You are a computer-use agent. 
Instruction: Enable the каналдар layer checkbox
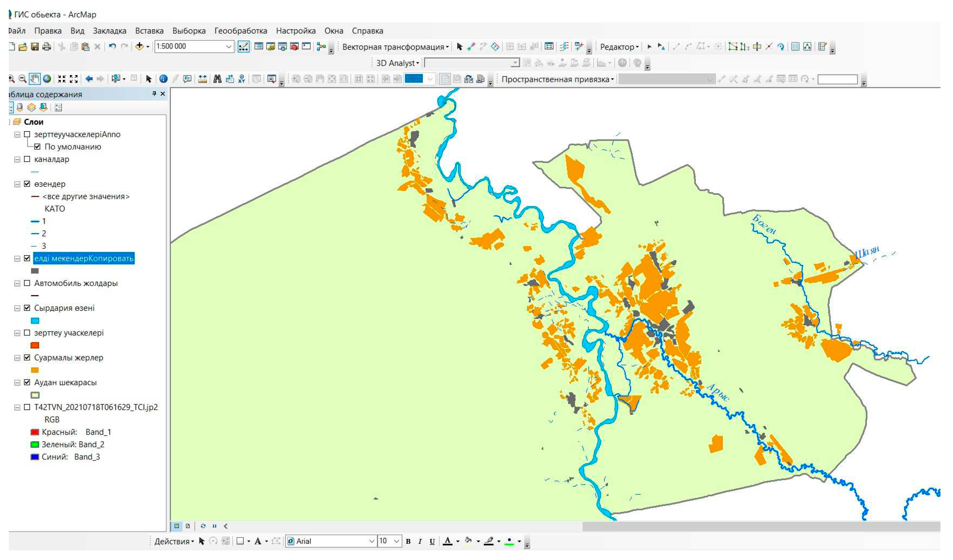coord(27,159)
